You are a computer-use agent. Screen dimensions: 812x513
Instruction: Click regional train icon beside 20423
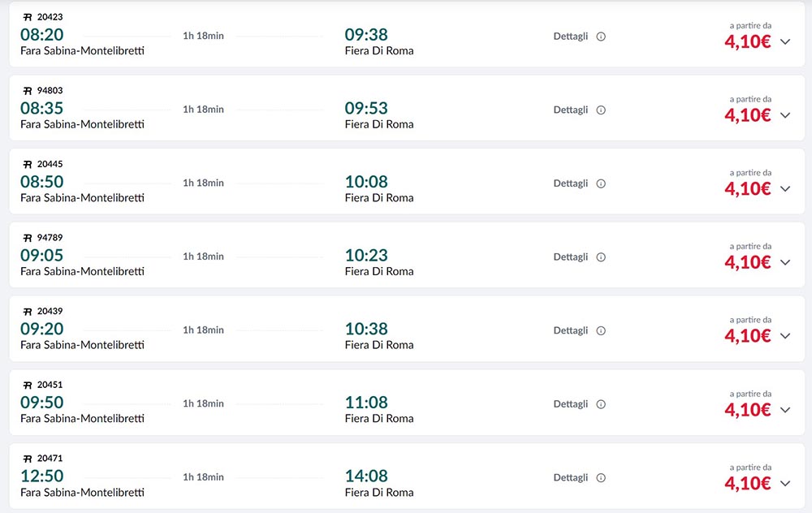28,17
